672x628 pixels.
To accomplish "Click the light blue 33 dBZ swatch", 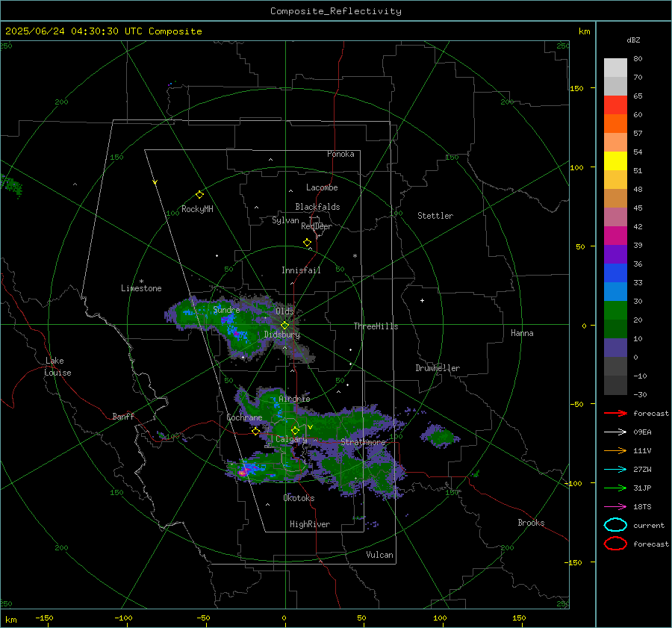I will tap(615, 291).
